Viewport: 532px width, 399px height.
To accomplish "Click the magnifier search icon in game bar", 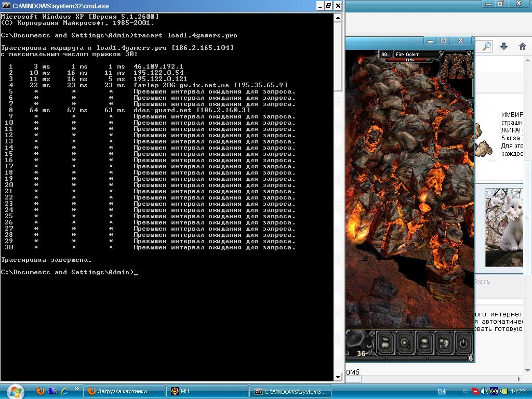I will (x=405, y=343).
